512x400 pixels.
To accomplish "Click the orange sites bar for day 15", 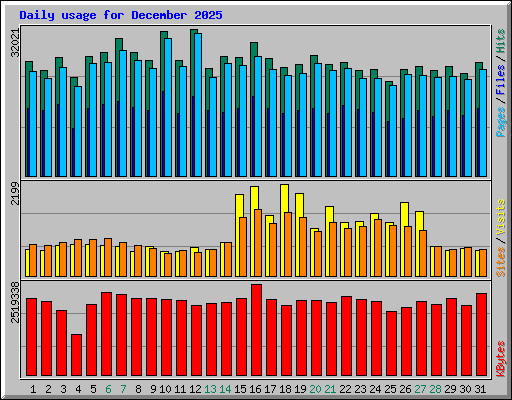I will pos(243,247).
